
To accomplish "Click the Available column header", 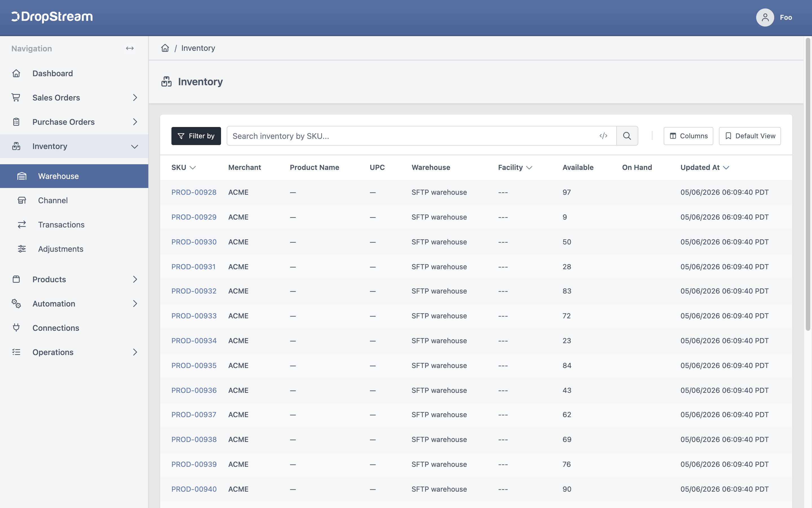I will tap(578, 167).
